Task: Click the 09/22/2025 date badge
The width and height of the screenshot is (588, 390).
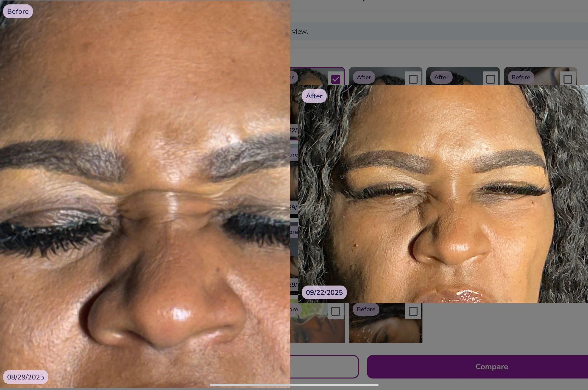Action: click(324, 293)
